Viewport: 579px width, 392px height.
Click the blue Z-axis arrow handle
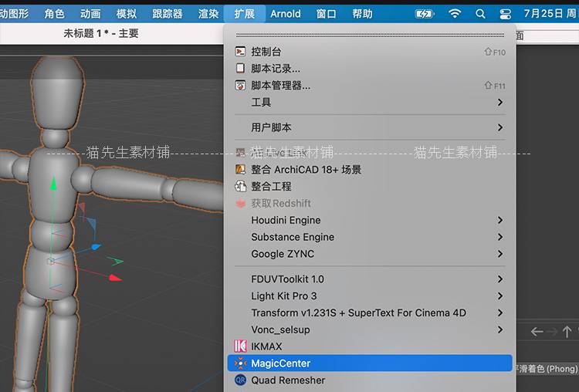tap(96, 247)
